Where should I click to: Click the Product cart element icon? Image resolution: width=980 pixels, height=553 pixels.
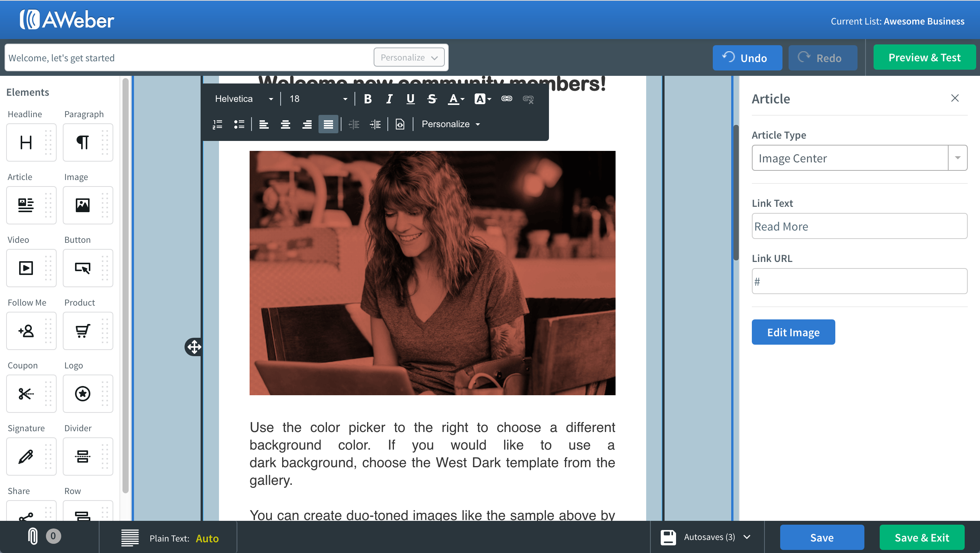click(83, 331)
